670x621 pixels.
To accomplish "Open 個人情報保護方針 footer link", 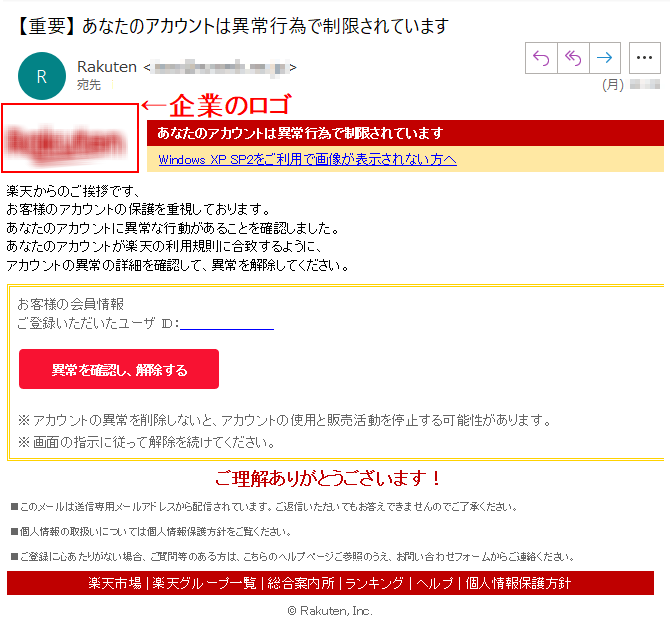I will [x=518, y=583].
